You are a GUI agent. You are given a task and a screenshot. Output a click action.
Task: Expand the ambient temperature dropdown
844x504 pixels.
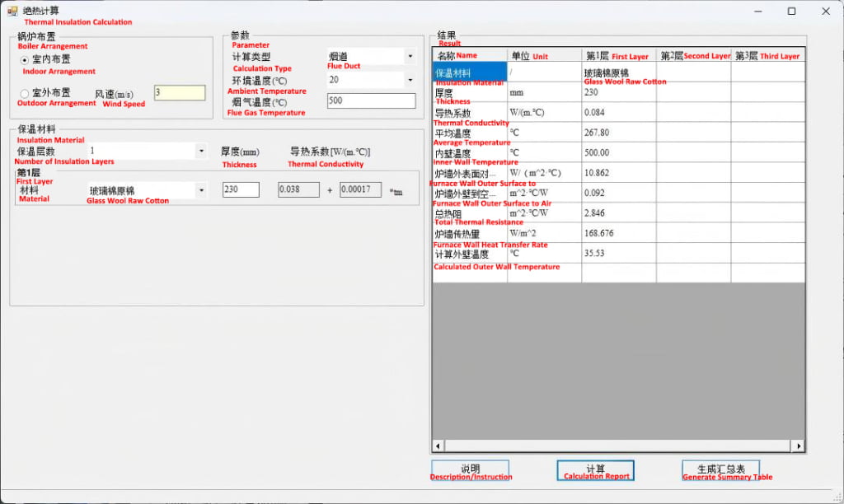[x=410, y=81]
